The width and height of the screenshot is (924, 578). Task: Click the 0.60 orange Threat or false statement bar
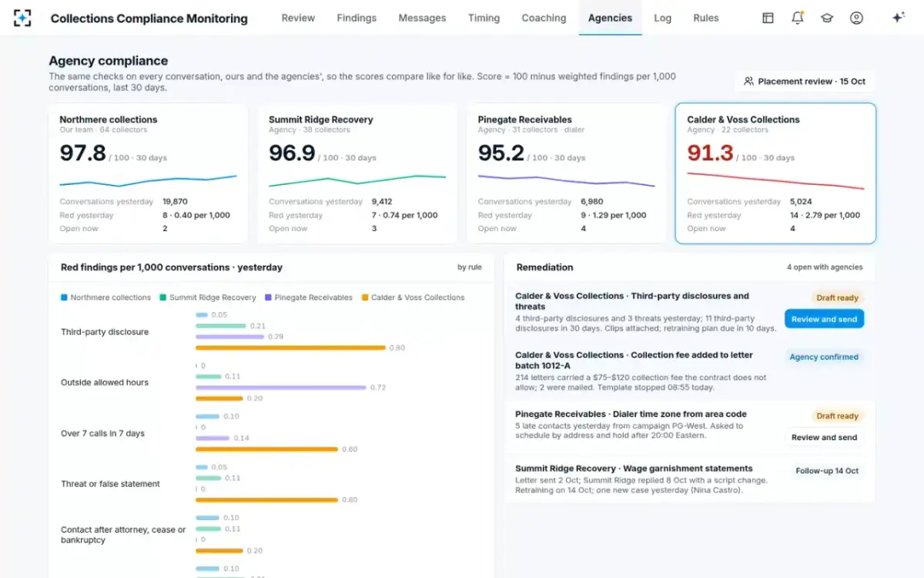[267, 499]
